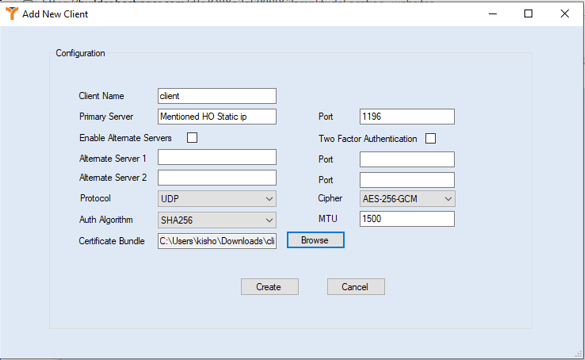Viewport: 585px width, 360px height.
Task: Browse for a certificate bundle file
Action: click(315, 240)
